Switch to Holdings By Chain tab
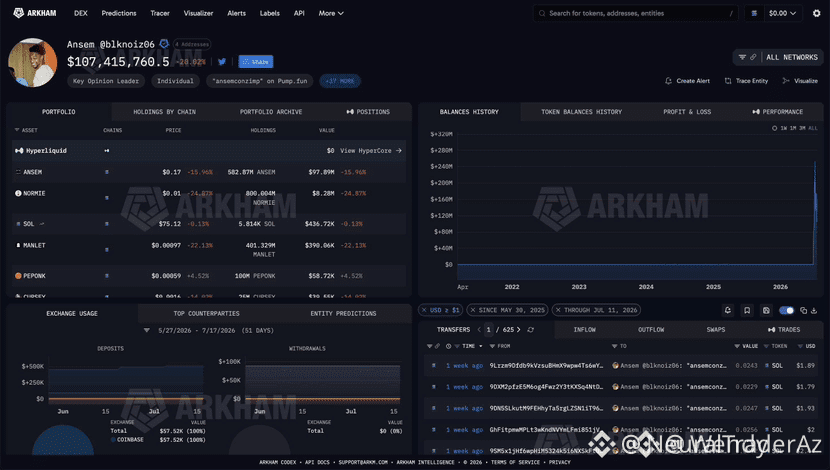 pos(165,112)
